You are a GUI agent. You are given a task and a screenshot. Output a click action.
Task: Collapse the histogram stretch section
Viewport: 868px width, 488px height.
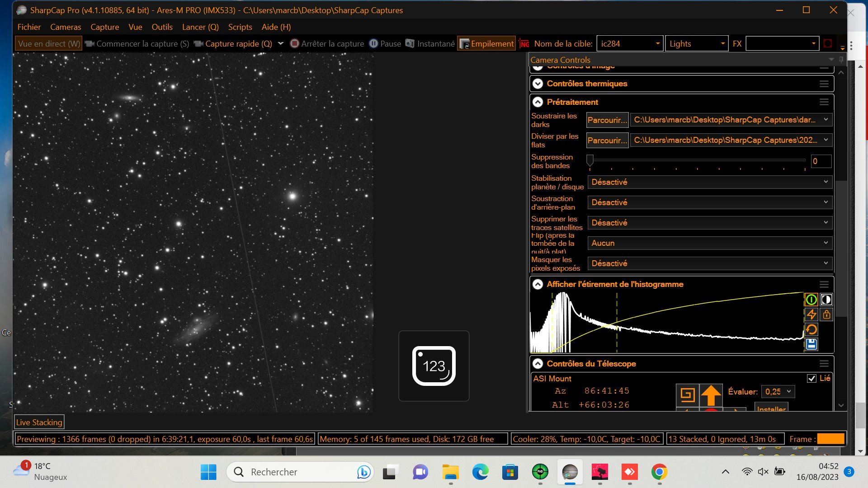click(538, 284)
